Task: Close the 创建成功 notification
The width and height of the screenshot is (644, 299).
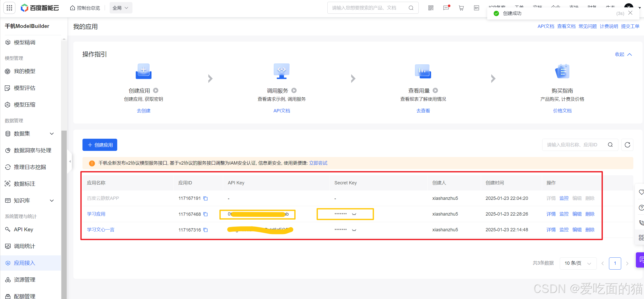Action: click(x=630, y=13)
